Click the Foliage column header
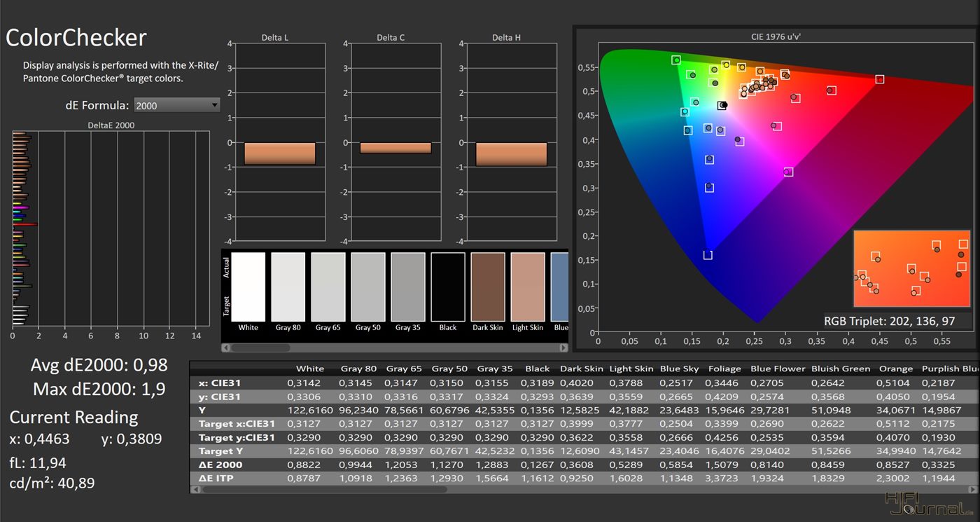The image size is (980, 522). [x=724, y=369]
